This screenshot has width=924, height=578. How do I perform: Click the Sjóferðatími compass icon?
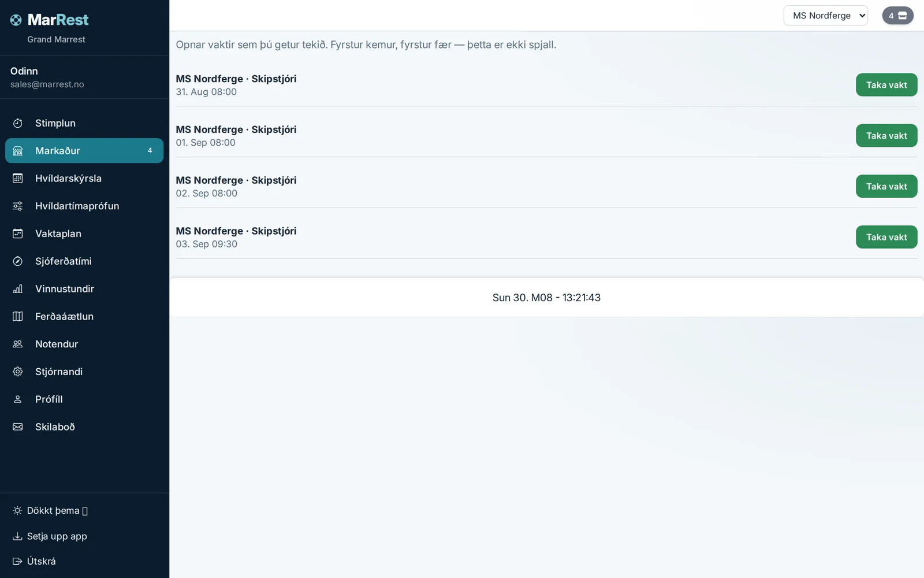point(18,261)
